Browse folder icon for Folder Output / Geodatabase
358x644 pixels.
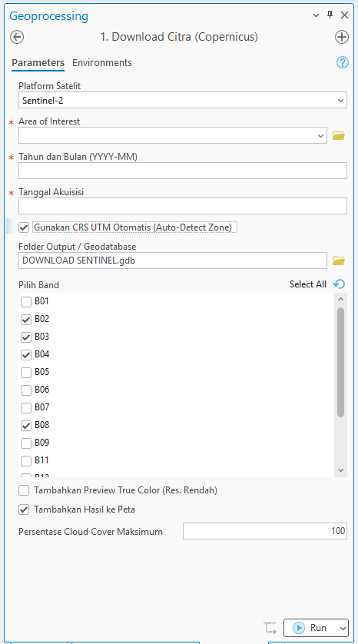(x=339, y=261)
